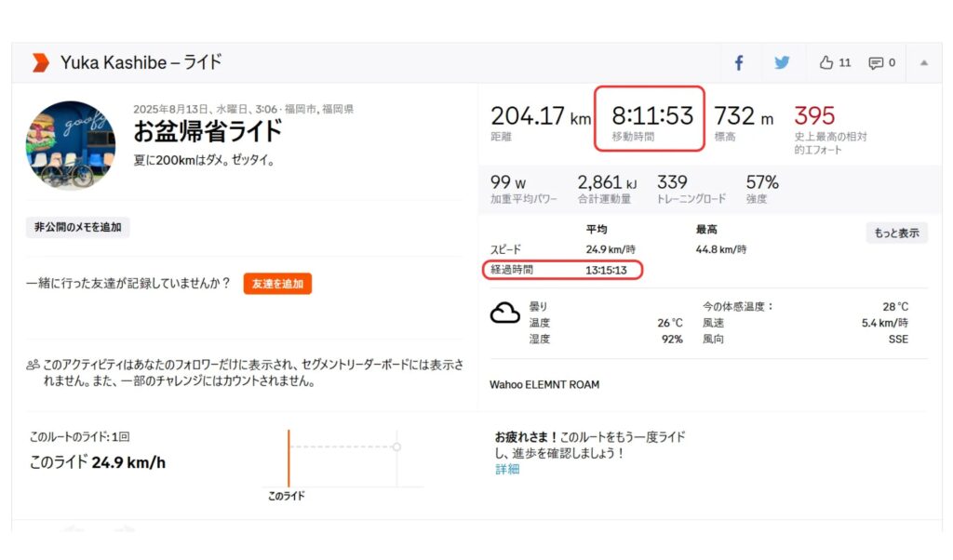
Task: Give kudos with the thumbs-up icon
Action: (826, 63)
